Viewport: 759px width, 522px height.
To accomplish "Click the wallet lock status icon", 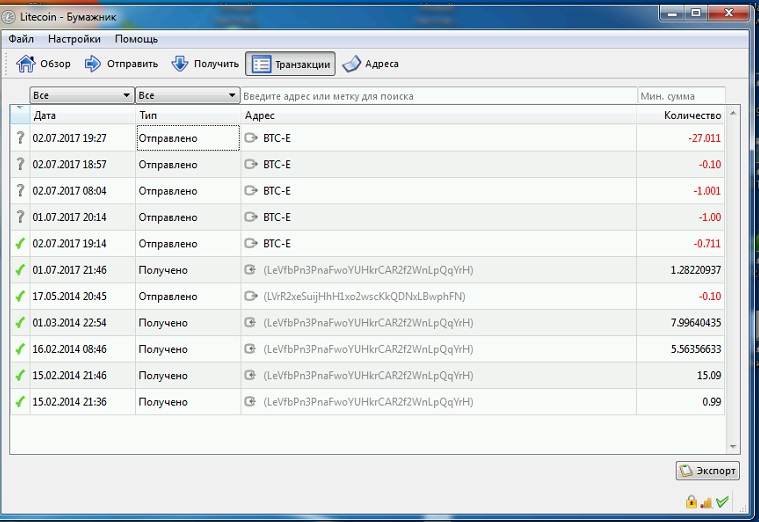I will tap(691, 502).
